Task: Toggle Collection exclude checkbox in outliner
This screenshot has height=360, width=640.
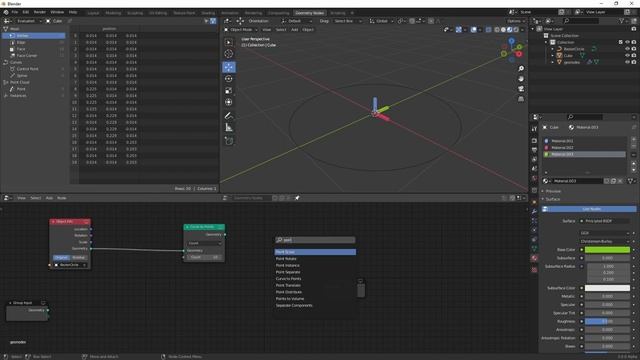Action: coord(621,42)
